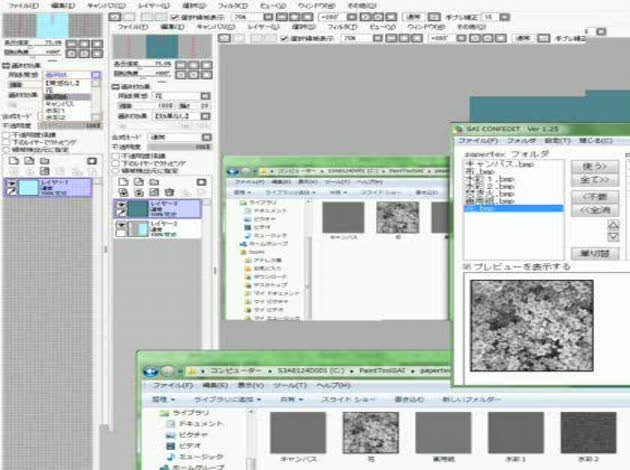The image size is (630, 470).
Task: Move item down in SAI CONFEDIT
Action: (613, 236)
